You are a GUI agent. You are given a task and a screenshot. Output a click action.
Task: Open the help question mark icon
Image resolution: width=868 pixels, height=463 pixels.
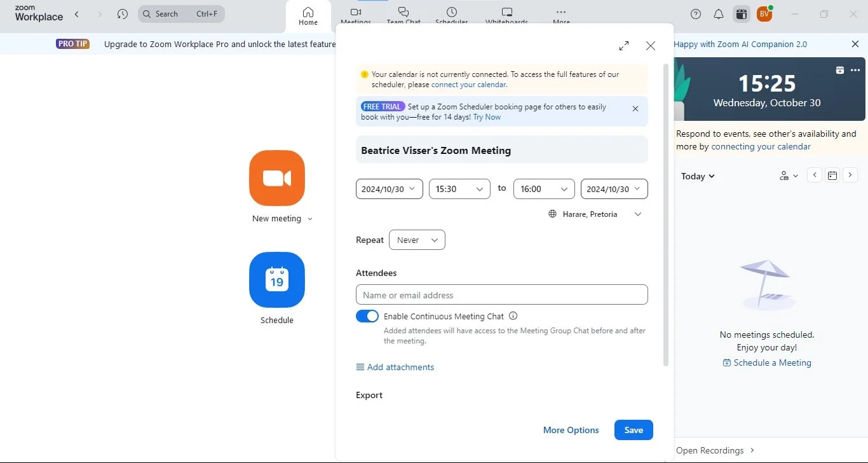click(696, 14)
